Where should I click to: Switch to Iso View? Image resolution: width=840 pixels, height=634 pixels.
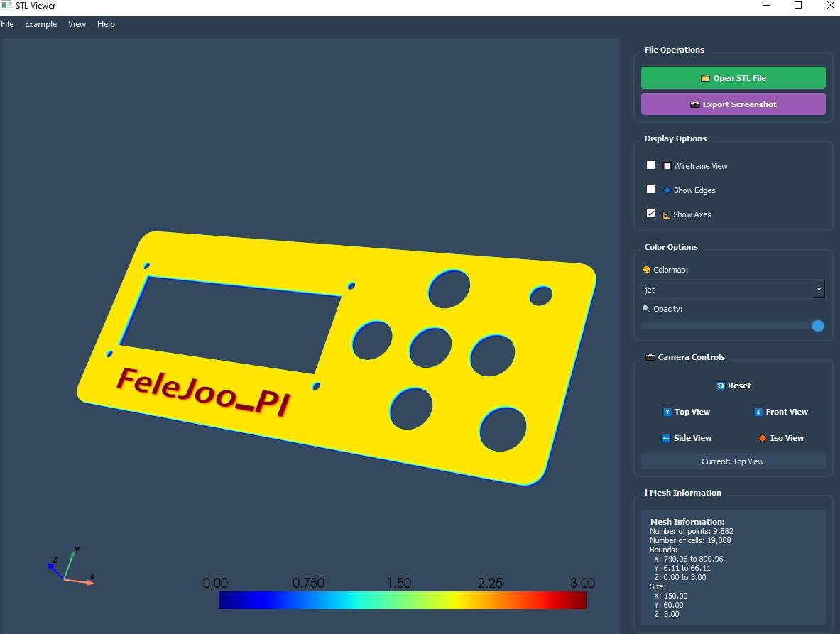[780, 438]
